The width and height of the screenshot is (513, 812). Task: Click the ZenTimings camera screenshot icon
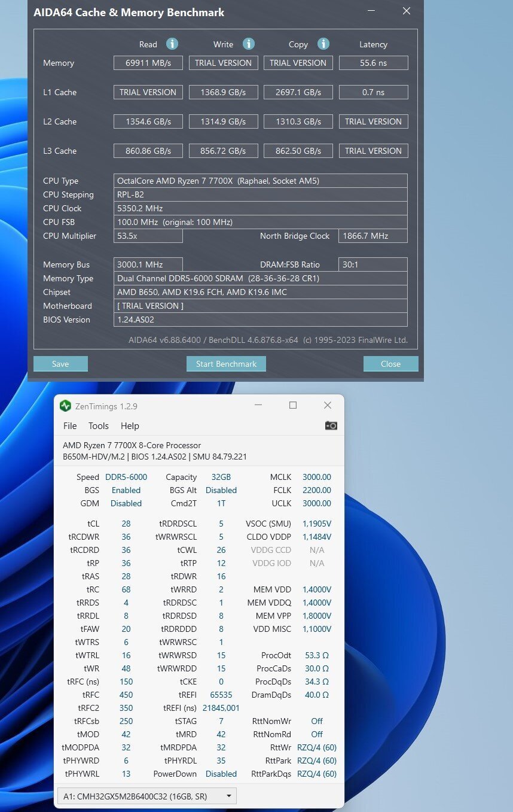coord(331,425)
